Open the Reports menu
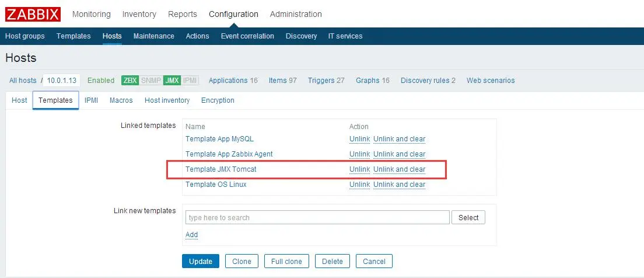644x278 pixels. click(183, 14)
